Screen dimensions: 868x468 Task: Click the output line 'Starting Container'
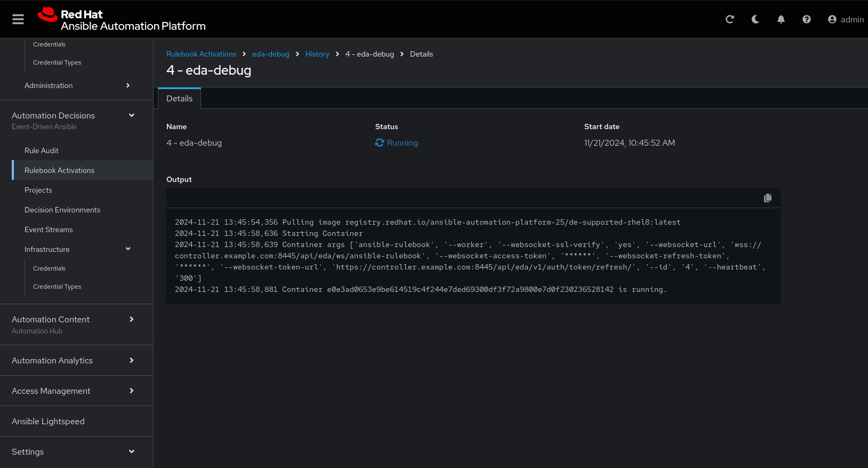coord(269,233)
